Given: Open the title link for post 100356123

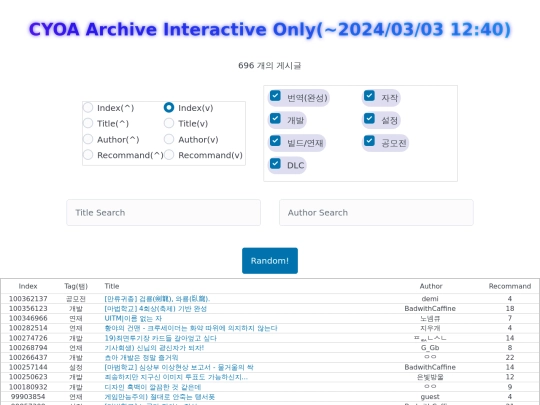Looking at the screenshot, I should (x=155, y=309).
